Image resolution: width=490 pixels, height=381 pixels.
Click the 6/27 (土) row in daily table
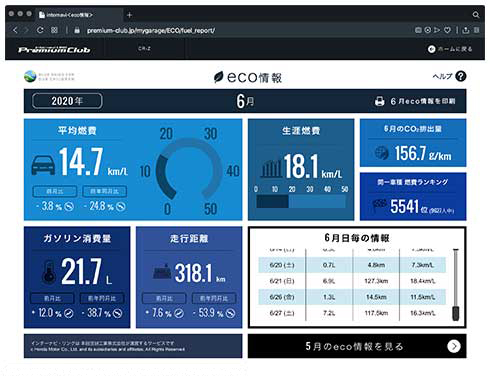(x=352, y=313)
